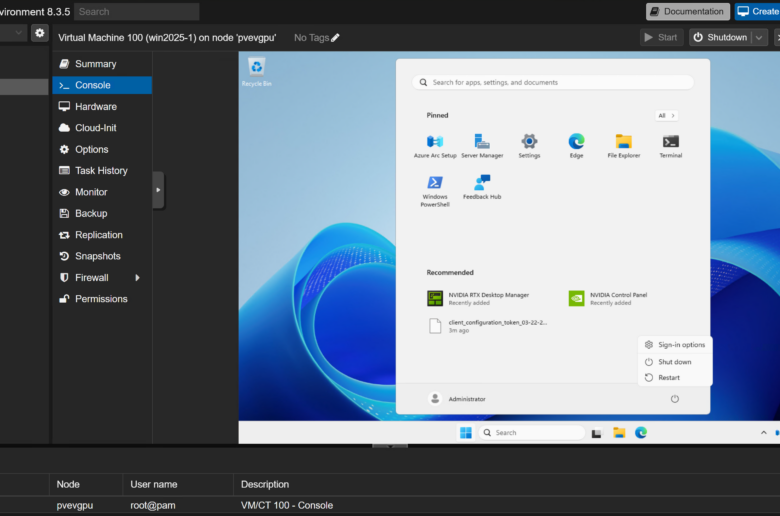Open the Summary section of VM 100
Image resolution: width=780 pixels, height=516 pixels.
pyautogui.click(x=101, y=64)
